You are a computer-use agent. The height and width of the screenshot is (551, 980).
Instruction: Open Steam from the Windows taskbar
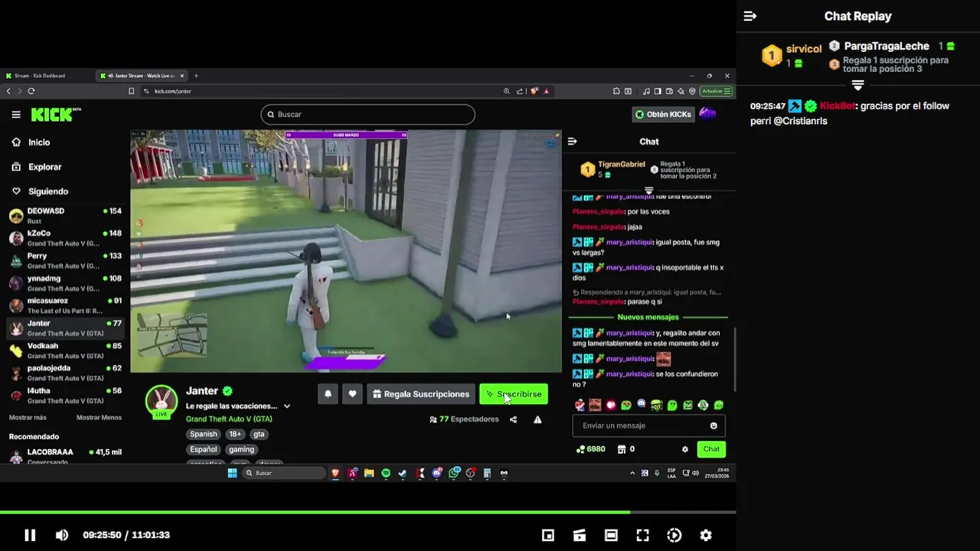[x=403, y=473]
